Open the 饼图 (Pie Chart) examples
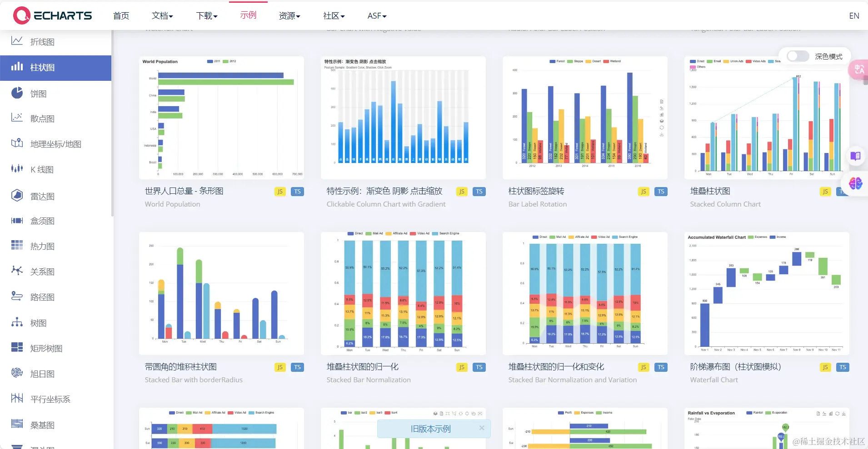The width and height of the screenshot is (868, 449). pyautogui.click(x=38, y=94)
